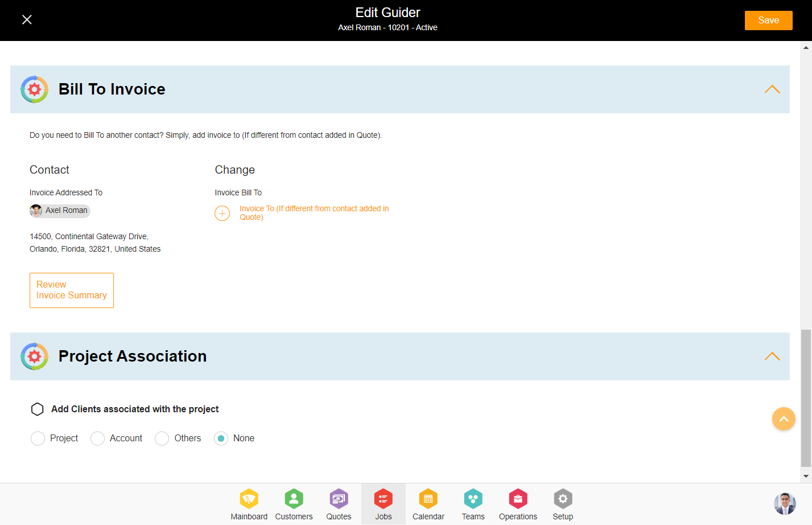This screenshot has width=812, height=525.
Task: Select the Account radio option
Action: point(97,438)
